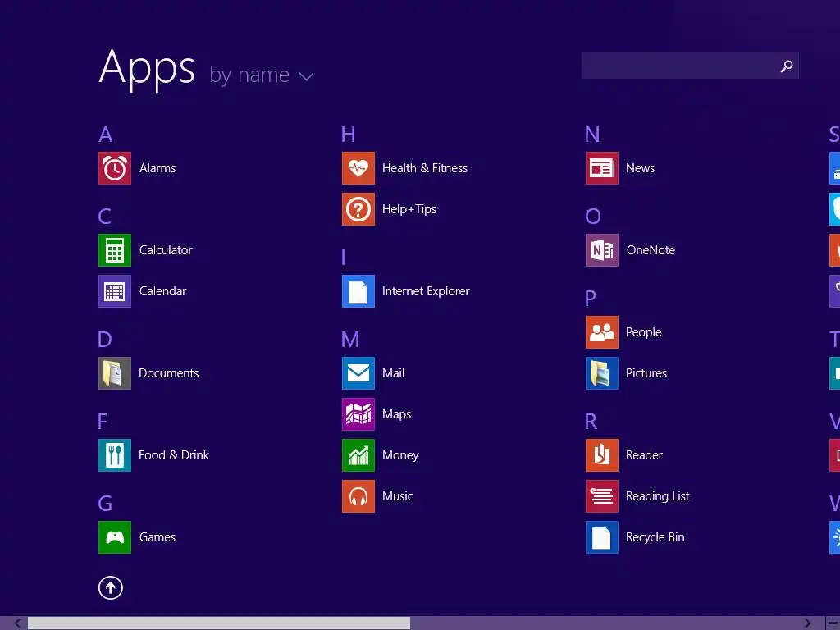The width and height of the screenshot is (840, 630).
Task: Click the search magnifier icon
Action: (x=787, y=66)
